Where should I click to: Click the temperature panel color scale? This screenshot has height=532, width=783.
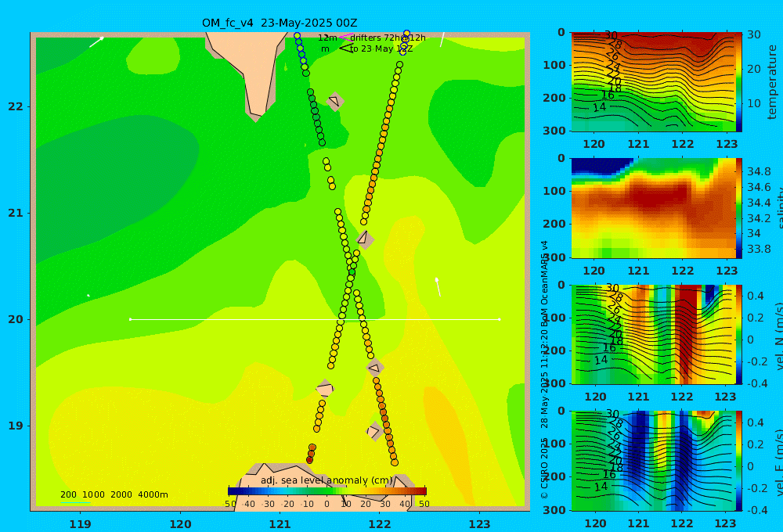point(739,82)
